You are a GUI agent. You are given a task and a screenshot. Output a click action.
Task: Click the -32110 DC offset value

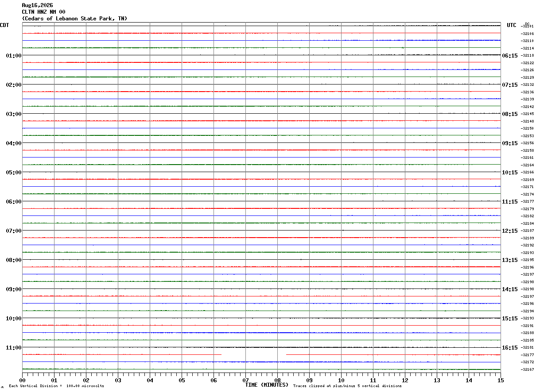pos(528,41)
